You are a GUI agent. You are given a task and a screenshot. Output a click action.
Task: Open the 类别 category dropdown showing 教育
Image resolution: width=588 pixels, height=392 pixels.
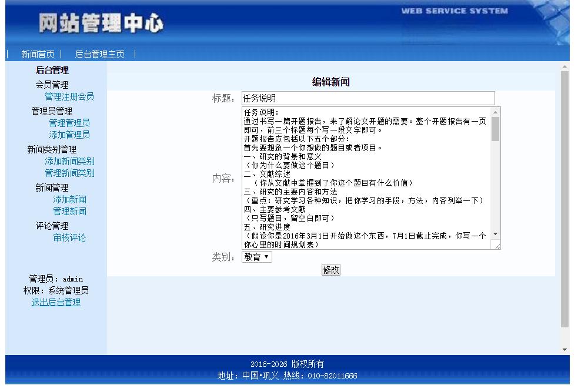256,256
